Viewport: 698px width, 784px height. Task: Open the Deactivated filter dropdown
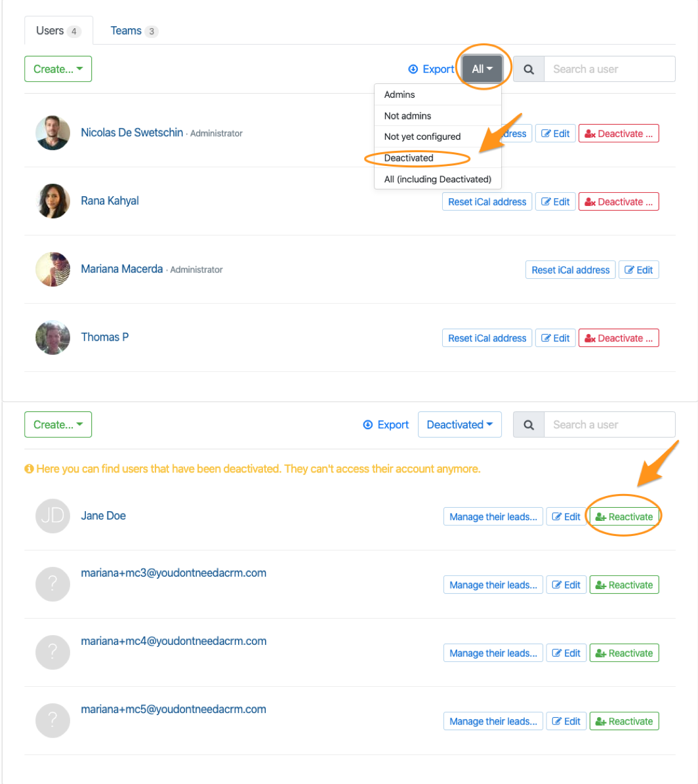(x=459, y=424)
